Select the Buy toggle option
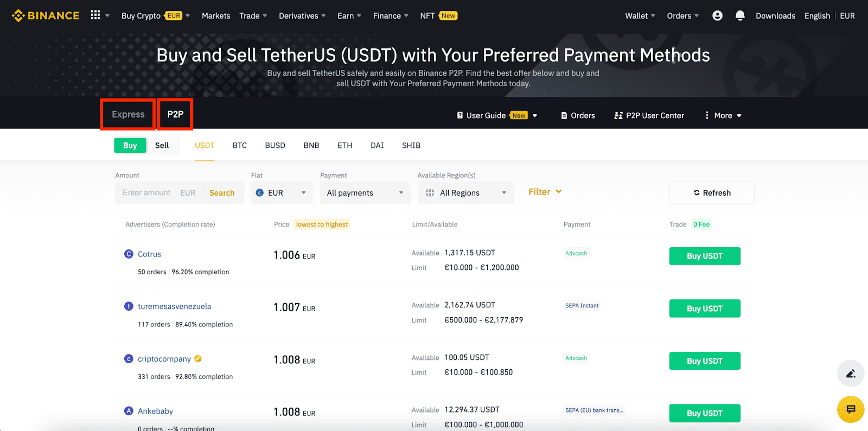 point(130,145)
